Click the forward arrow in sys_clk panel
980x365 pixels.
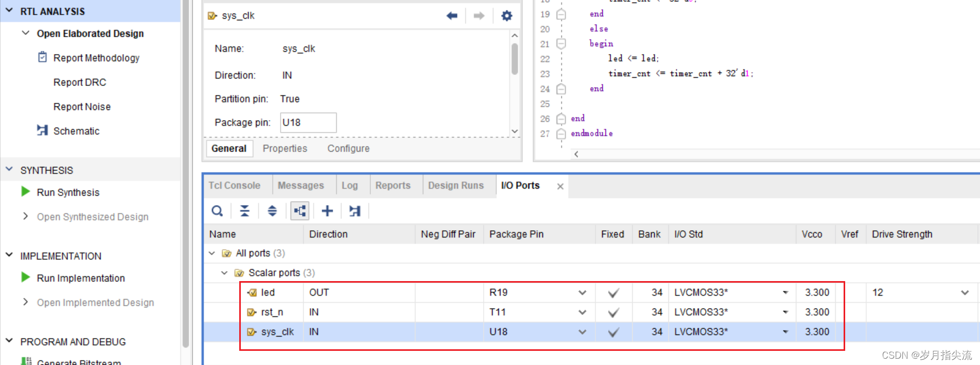point(478,16)
